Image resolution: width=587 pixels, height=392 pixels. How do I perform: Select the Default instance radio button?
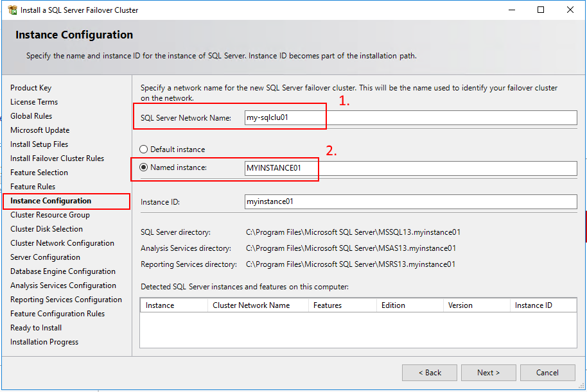[x=143, y=149]
